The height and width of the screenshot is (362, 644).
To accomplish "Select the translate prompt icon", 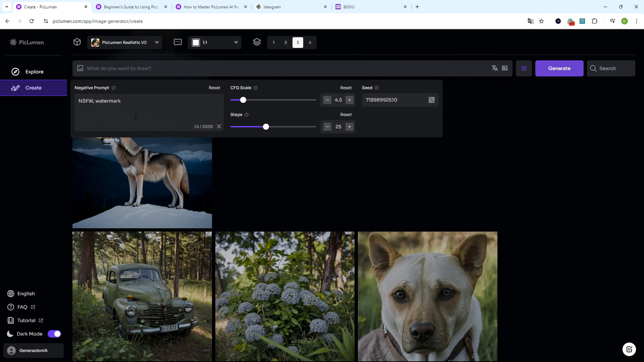I will tap(495, 68).
